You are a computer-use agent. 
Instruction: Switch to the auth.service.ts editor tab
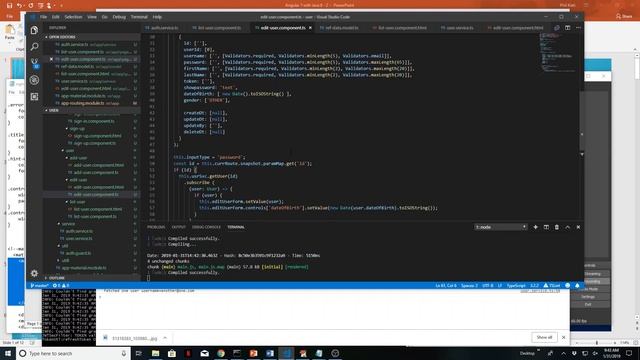point(162,28)
